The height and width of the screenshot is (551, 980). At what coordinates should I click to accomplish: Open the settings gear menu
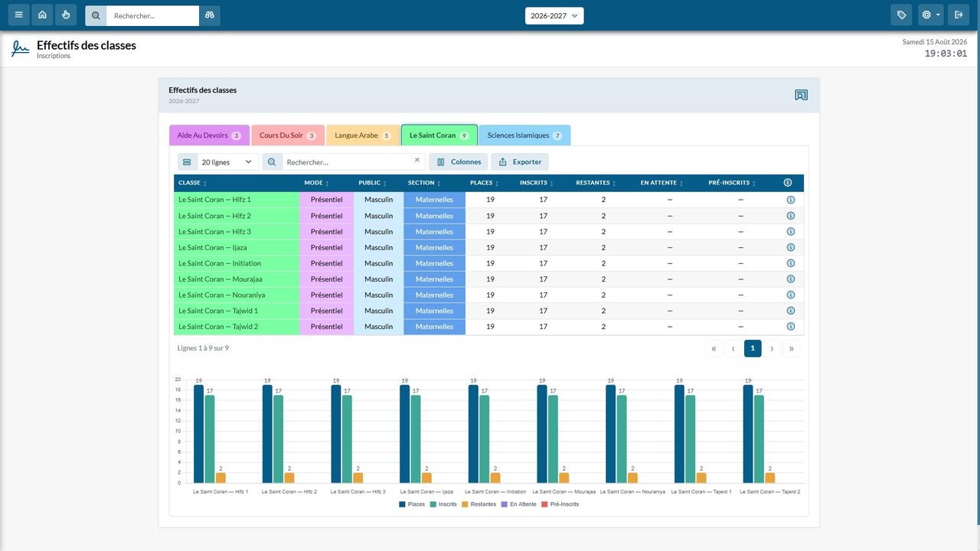tap(931, 15)
